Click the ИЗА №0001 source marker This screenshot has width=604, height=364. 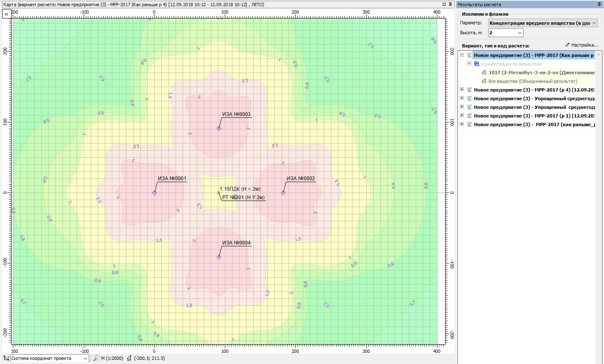pos(154,193)
